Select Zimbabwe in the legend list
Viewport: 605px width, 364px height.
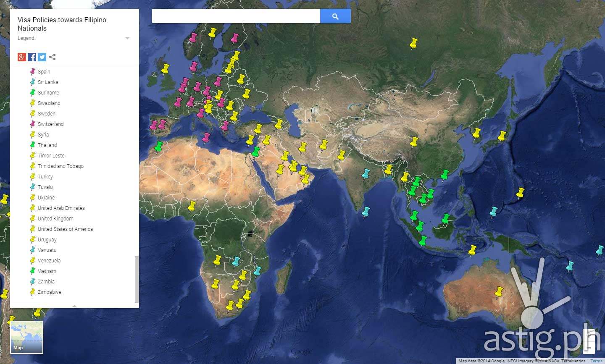coord(49,292)
